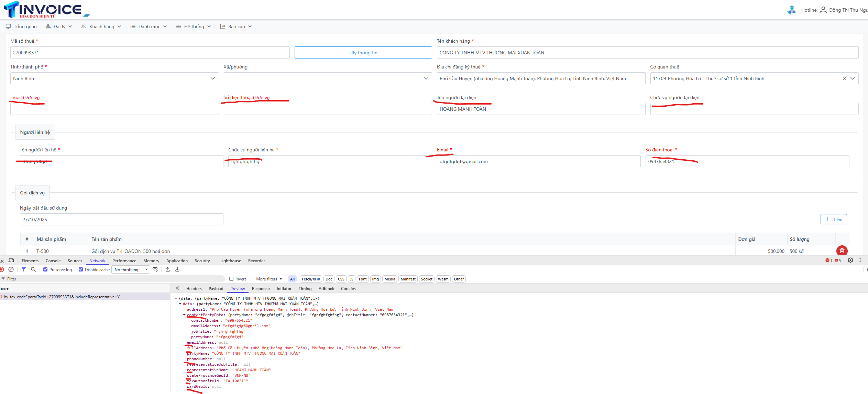Switch to the Elements DevTools tab
Viewport: 868px width, 394px height.
[30, 261]
